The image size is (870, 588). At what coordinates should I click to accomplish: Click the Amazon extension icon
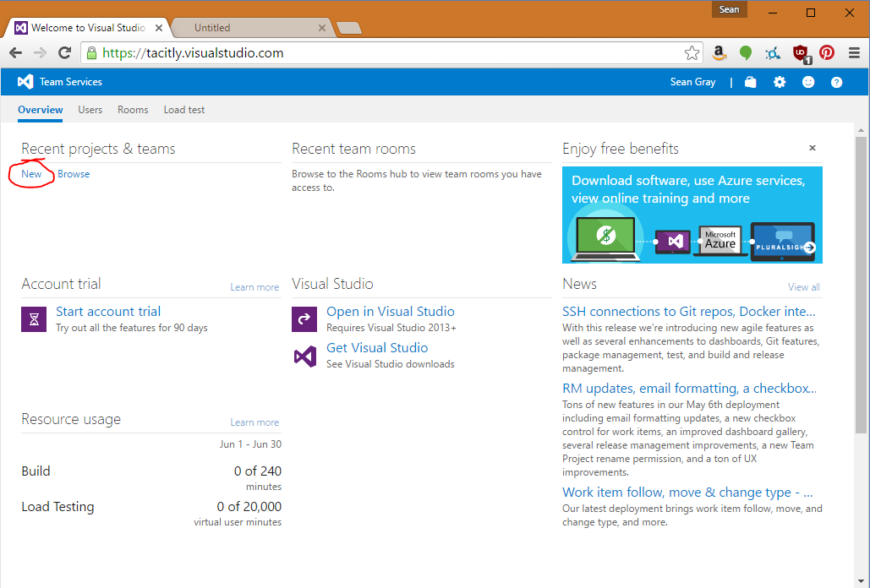[x=719, y=53]
